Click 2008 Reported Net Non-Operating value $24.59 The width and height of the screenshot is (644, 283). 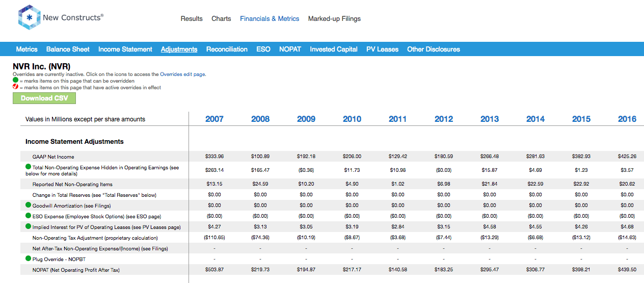click(260, 184)
